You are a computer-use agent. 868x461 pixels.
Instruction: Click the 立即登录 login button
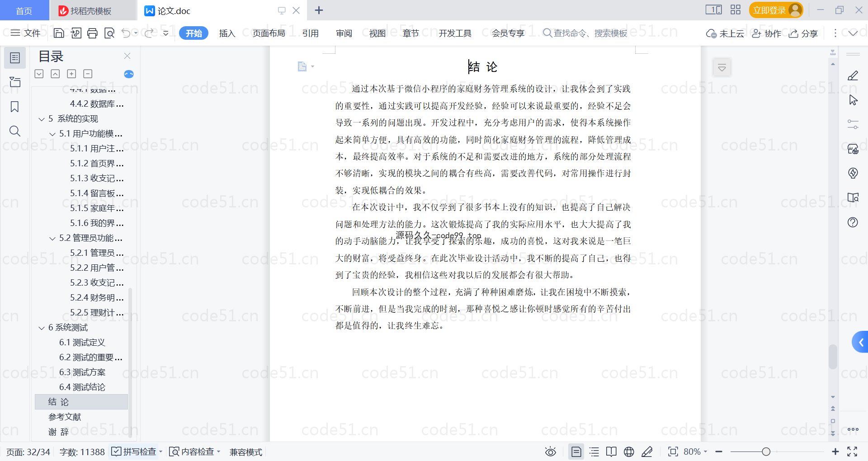click(x=776, y=10)
